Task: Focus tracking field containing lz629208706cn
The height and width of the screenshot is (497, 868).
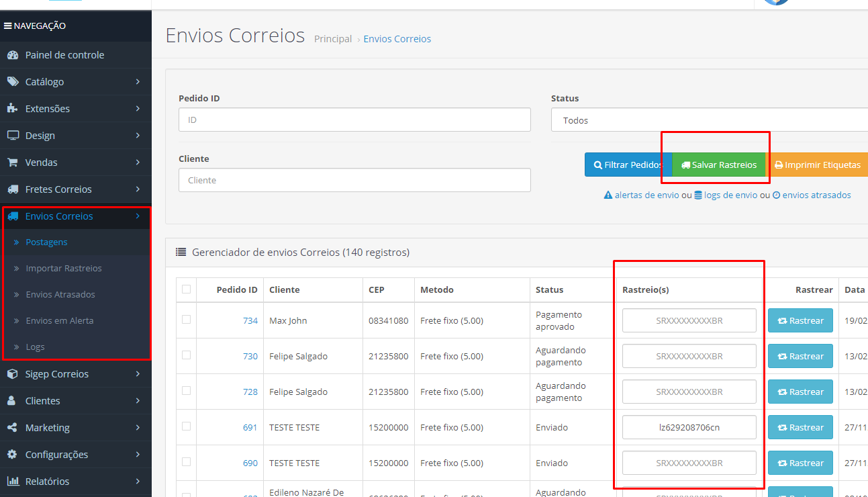Action: (689, 427)
